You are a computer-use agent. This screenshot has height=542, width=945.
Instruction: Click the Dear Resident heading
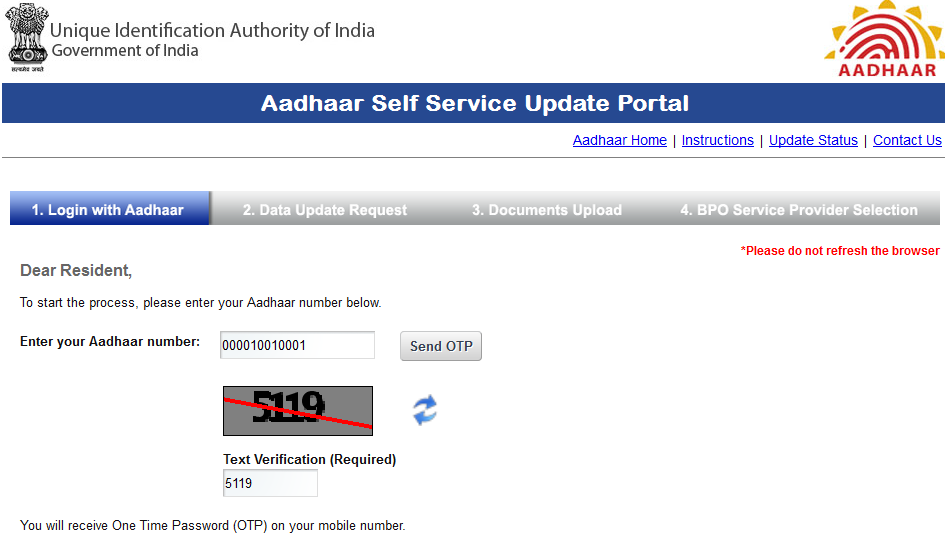click(x=76, y=271)
